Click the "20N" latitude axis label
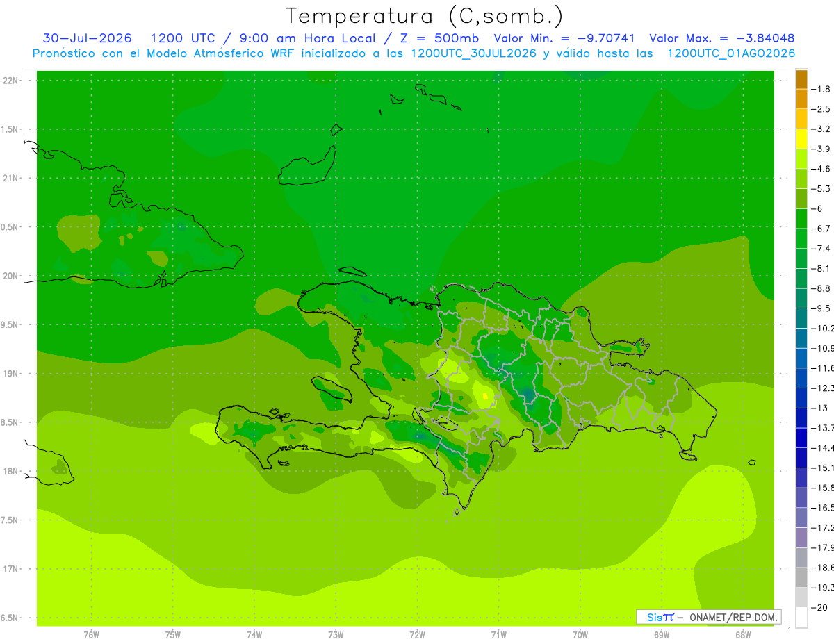Image resolution: width=834 pixels, height=644 pixels. click(10, 276)
